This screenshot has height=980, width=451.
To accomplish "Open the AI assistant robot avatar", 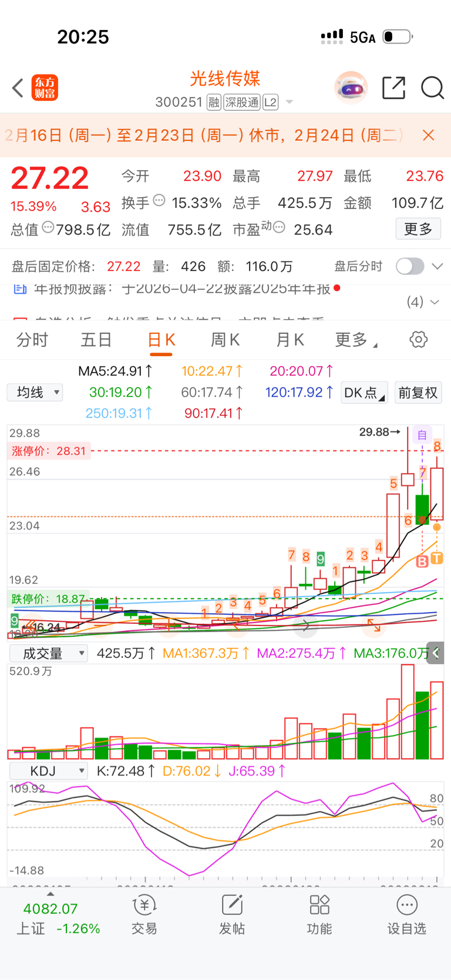I will [x=351, y=88].
